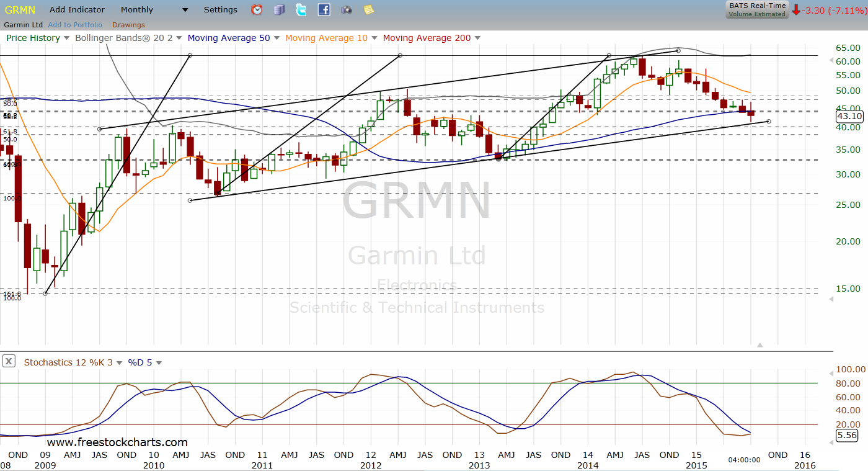Viewport: 868px width, 471px height.
Task: Click the -3.30 (-7.11%) price change text
Action: click(833, 10)
